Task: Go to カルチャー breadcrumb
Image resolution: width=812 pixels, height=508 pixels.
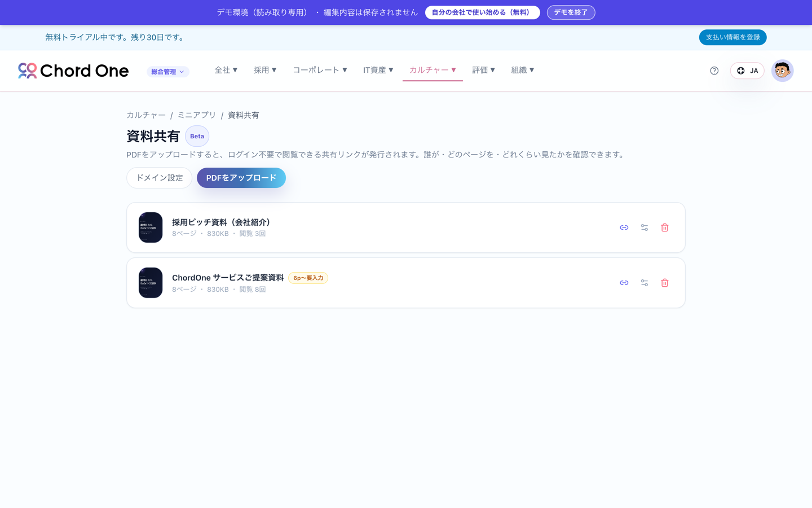Action: click(146, 115)
